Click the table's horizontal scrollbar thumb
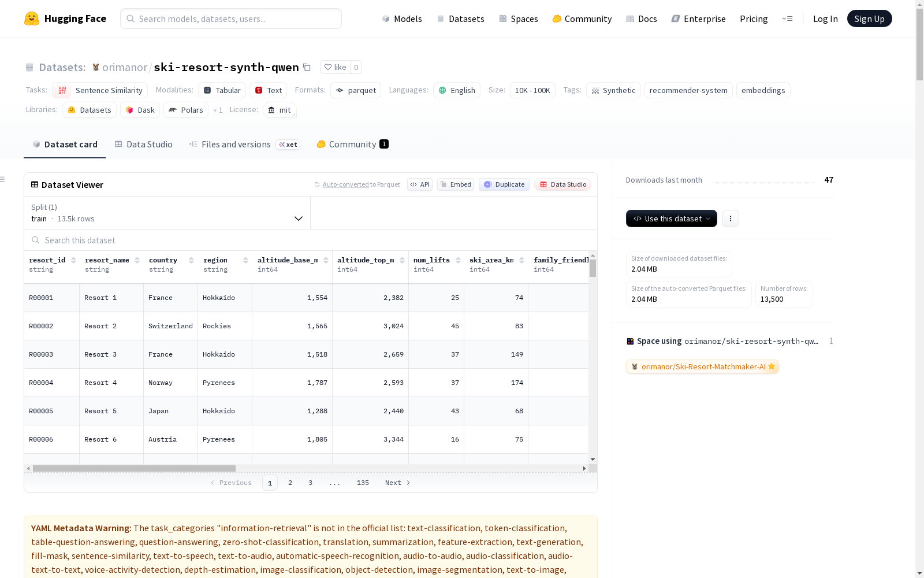The image size is (924, 578). coord(134,468)
